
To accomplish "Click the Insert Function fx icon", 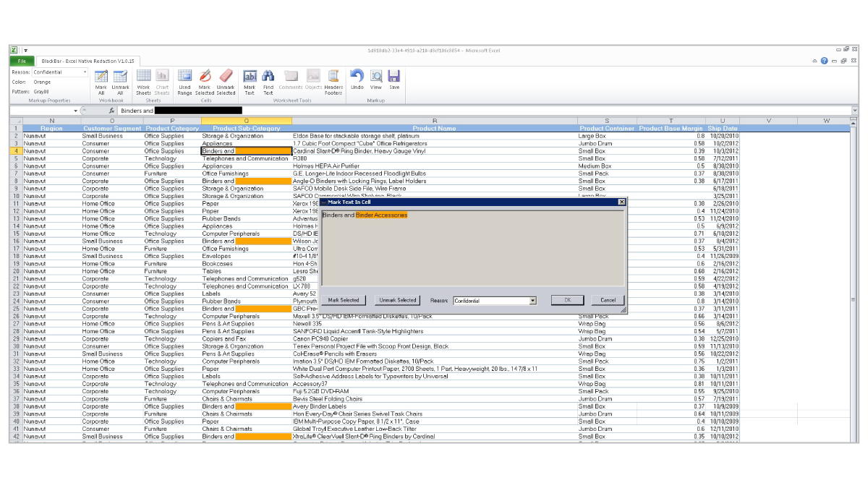I will tap(112, 111).
